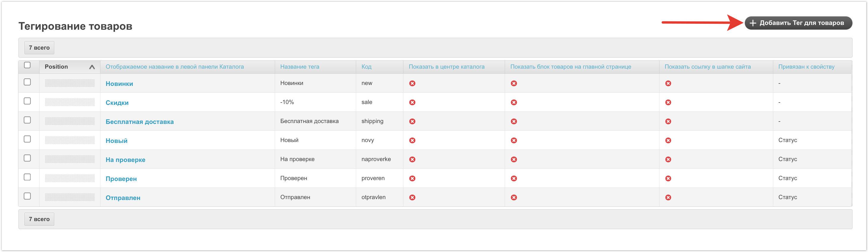Sort by Показать в центре каталога header
Screen dimensions: 868x252
coord(446,67)
